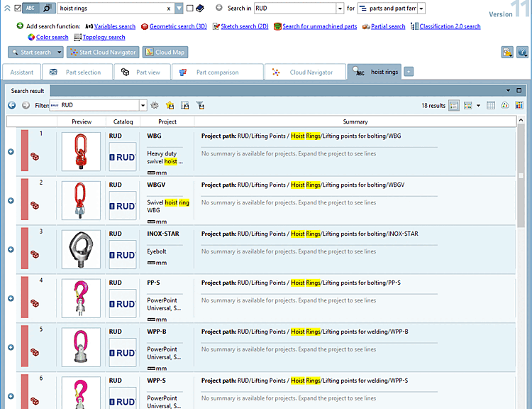Click the back arrow in search results

[x=12, y=105]
